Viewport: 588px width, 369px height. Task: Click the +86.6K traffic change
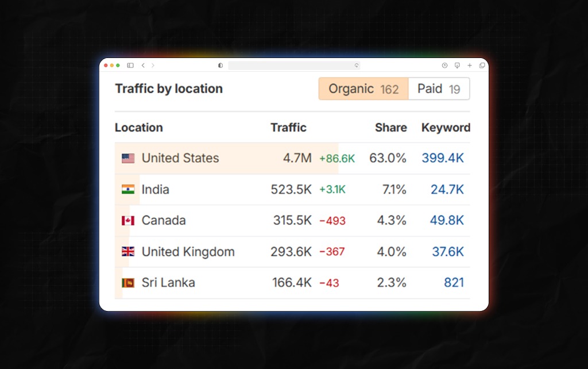click(x=336, y=159)
